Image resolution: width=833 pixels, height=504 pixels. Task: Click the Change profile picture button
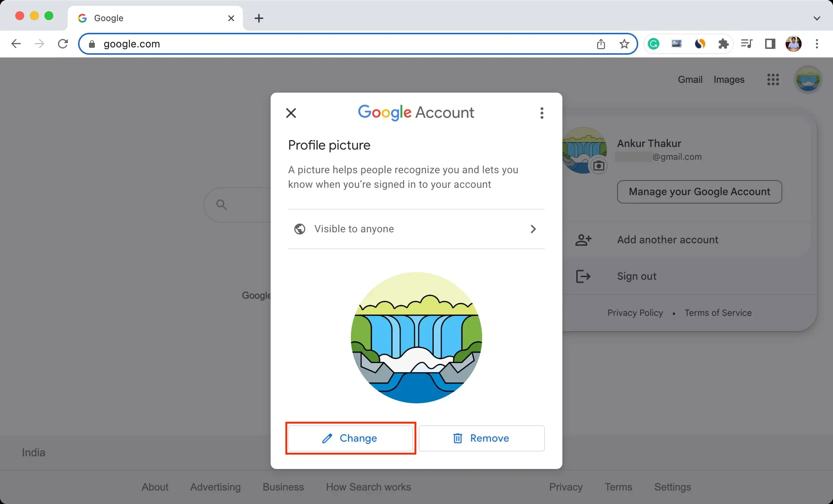tap(350, 438)
